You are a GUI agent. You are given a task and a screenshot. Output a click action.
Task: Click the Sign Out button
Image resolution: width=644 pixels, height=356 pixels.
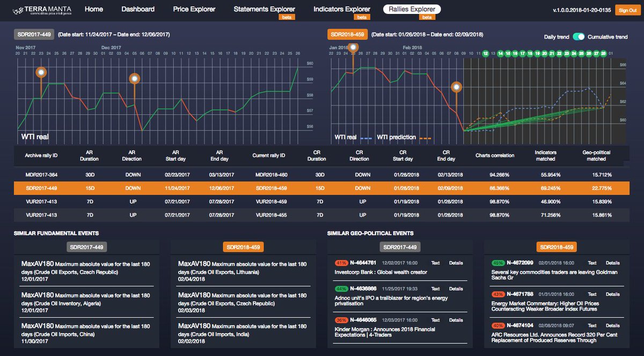click(x=627, y=9)
